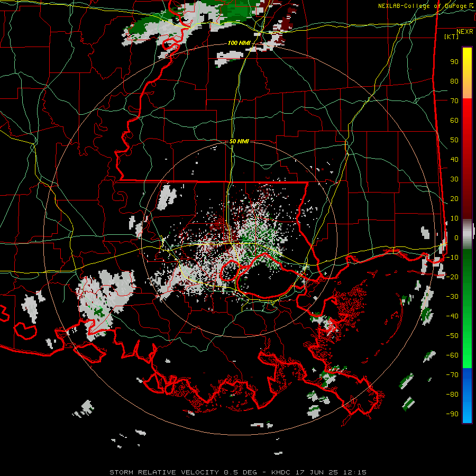Click the 30 value on the velocity scale

pyautogui.click(x=454, y=179)
